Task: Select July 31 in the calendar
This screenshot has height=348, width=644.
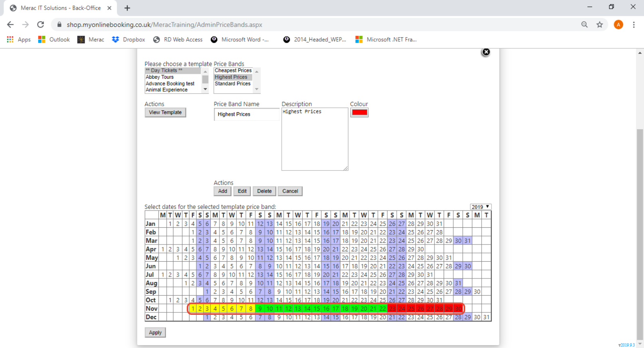Action: [430, 275]
